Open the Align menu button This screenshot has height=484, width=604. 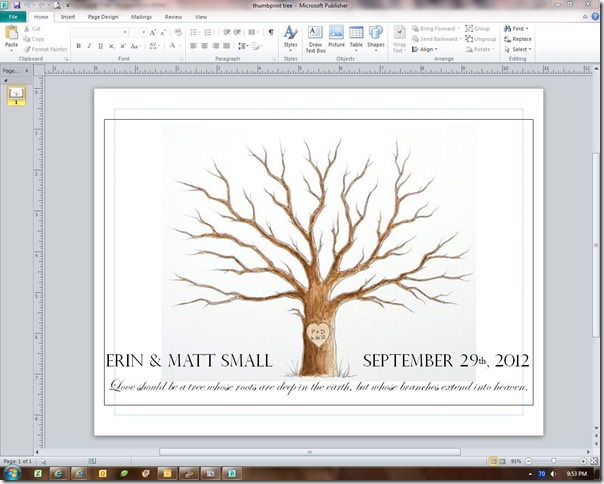pyautogui.click(x=424, y=49)
